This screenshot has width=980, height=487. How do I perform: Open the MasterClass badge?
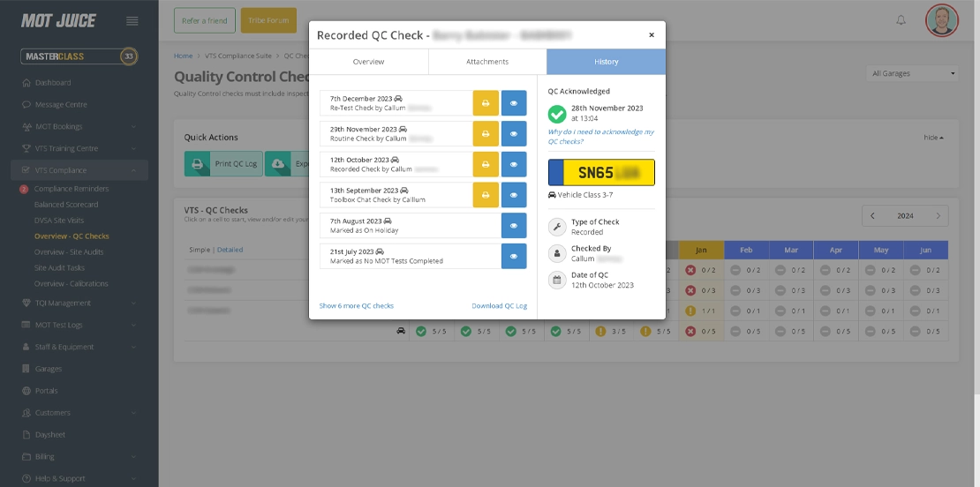tap(79, 56)
